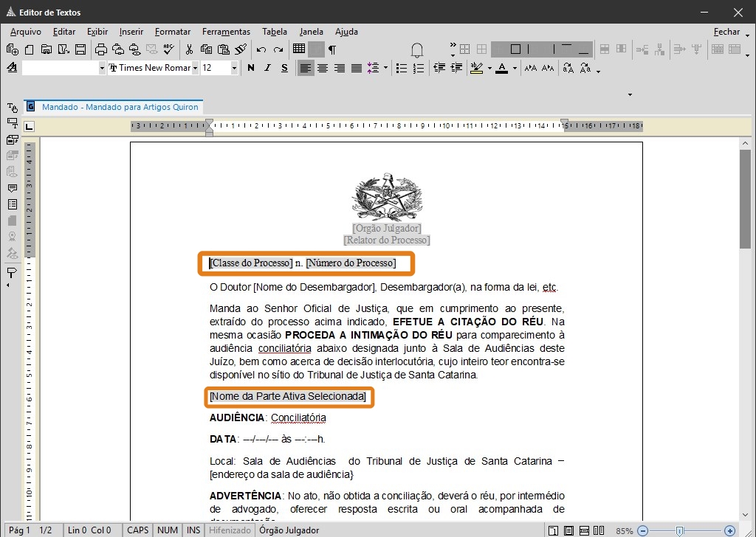Open the Arquivo menu
This screenshot has width=756, height=537.
point(26,32)
